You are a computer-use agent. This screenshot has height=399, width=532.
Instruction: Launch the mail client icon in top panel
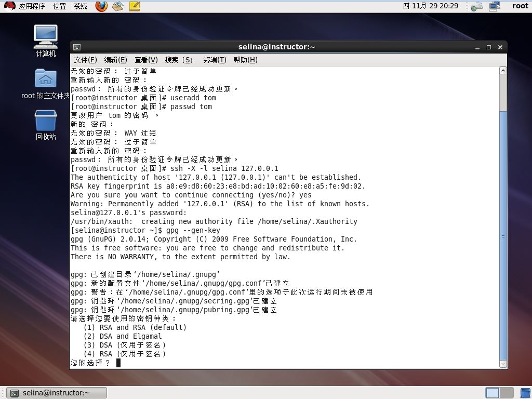pyautogui.click(x=118, y=6)
